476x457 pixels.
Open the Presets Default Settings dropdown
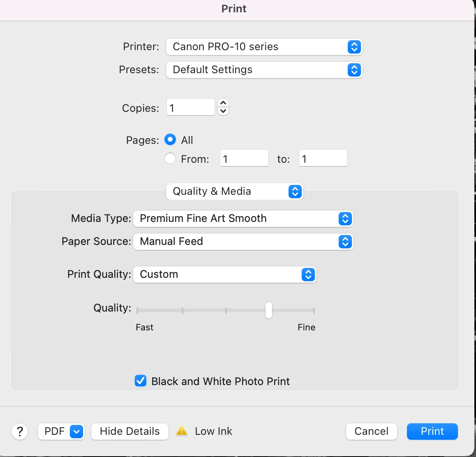click(x=264, y=70)
